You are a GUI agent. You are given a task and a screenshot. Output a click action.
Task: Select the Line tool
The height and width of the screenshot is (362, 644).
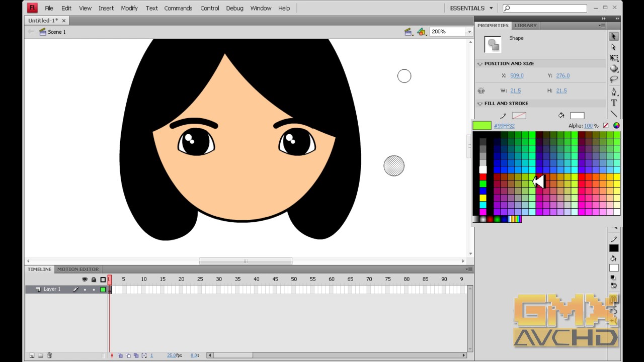point(614,114)
